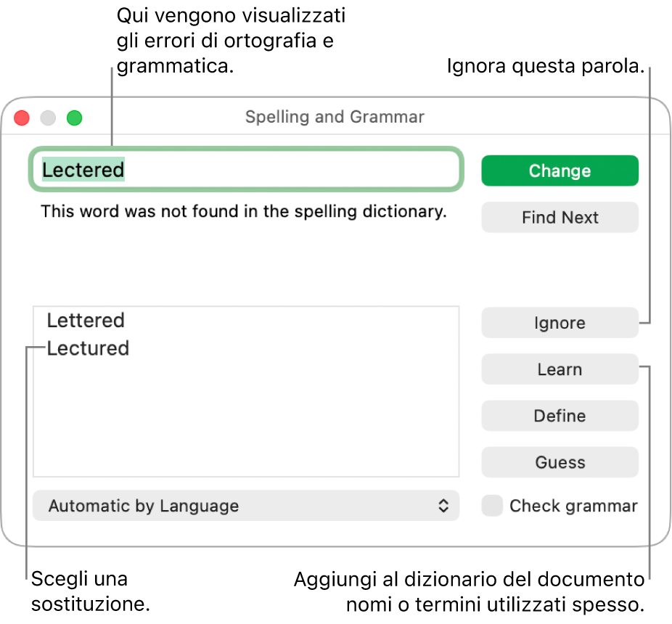This screenshot has height=624, width=672.
Task: Click the Define button
Action: 560,416
